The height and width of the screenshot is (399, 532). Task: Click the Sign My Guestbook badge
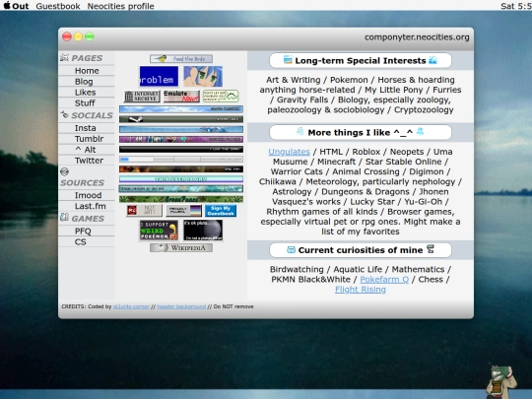pyautogui.click(x=221, y=211)
